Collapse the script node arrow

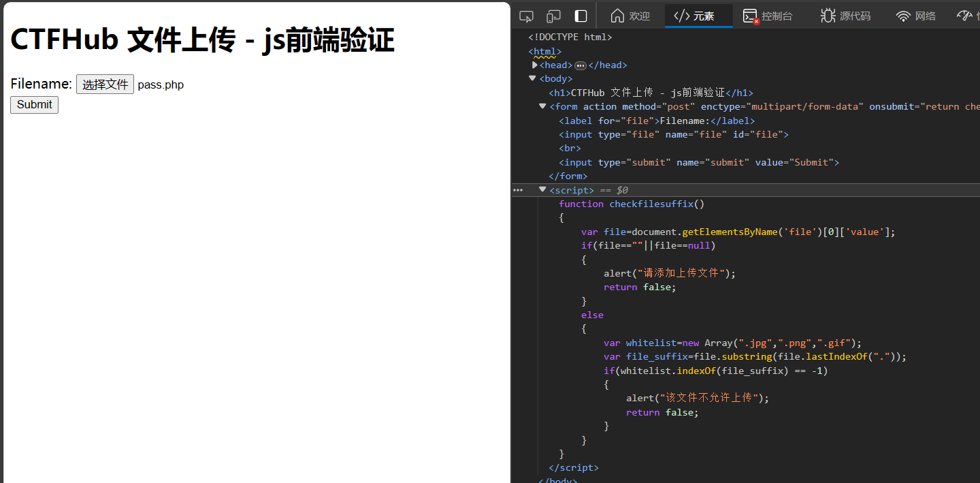[542, 189]
